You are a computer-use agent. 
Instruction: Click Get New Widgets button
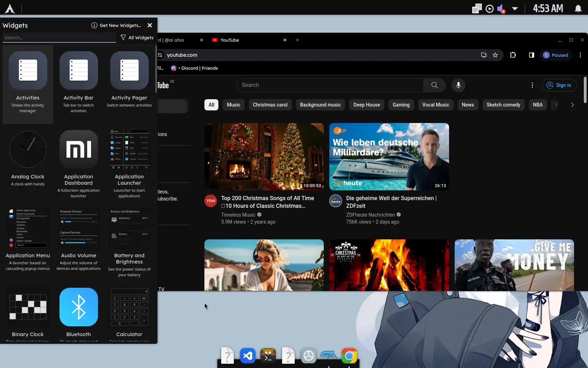coord(116,25)
